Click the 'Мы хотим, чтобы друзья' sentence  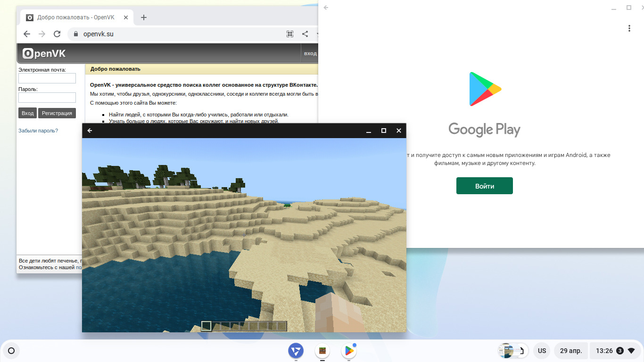(x=204, y=94)
